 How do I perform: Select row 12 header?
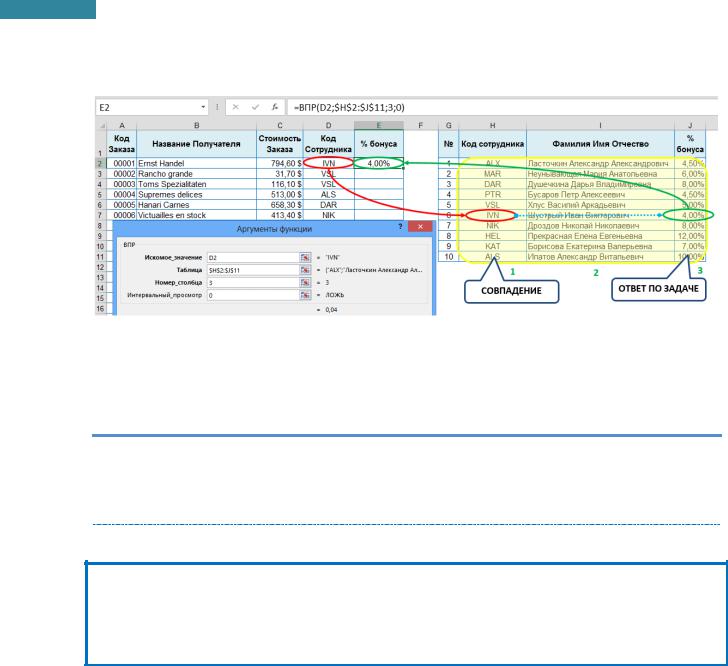point(100,267)
